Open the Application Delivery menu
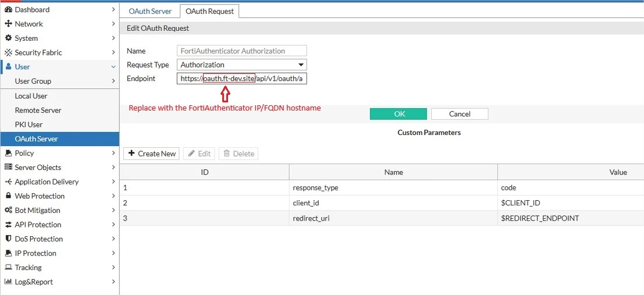This screenshot has height=295, width=644. click(x=59, y=182)
